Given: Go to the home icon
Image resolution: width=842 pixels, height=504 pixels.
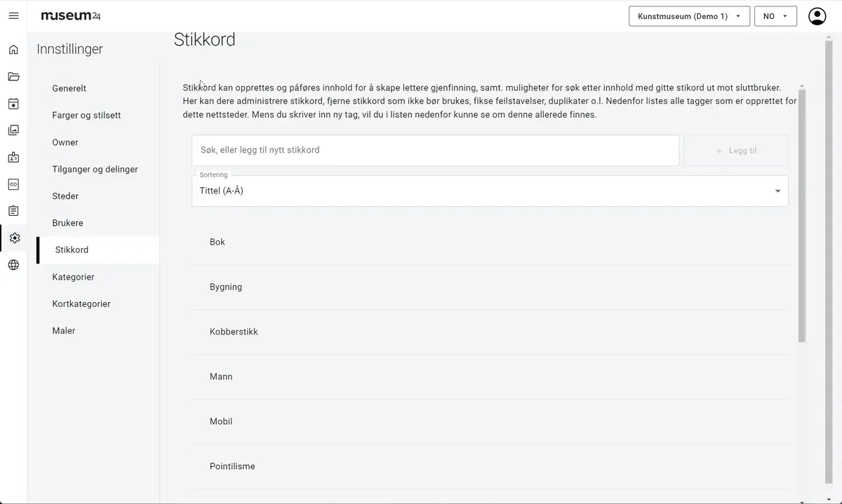Looking at the screenshot, I should 13,50.
